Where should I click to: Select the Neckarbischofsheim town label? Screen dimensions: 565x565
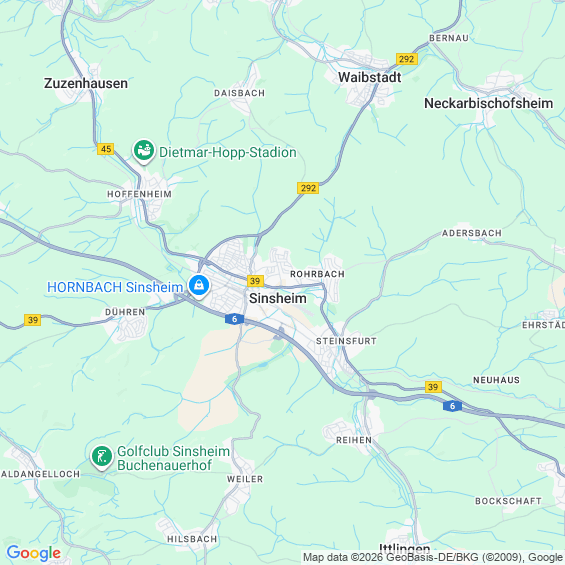pyautogui.click(x=489, y=103)
